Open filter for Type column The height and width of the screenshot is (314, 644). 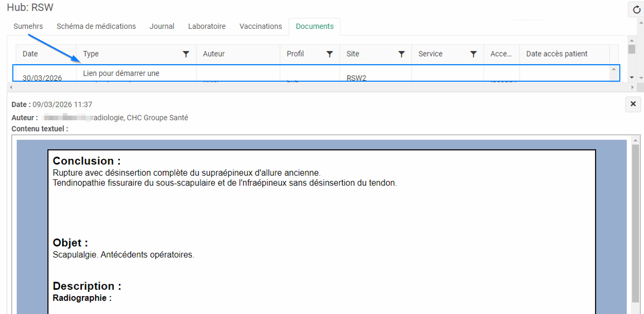pos(186,54)
